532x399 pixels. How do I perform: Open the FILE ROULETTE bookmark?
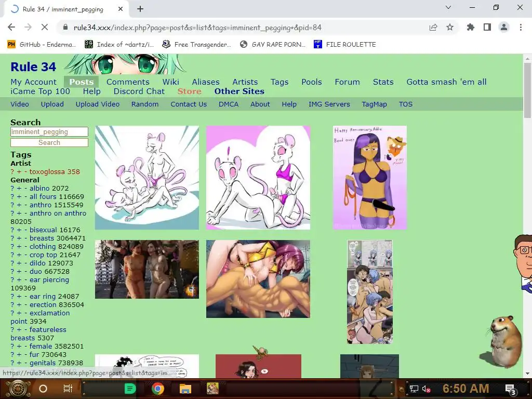pyautogui.click(x=345, y=45)
